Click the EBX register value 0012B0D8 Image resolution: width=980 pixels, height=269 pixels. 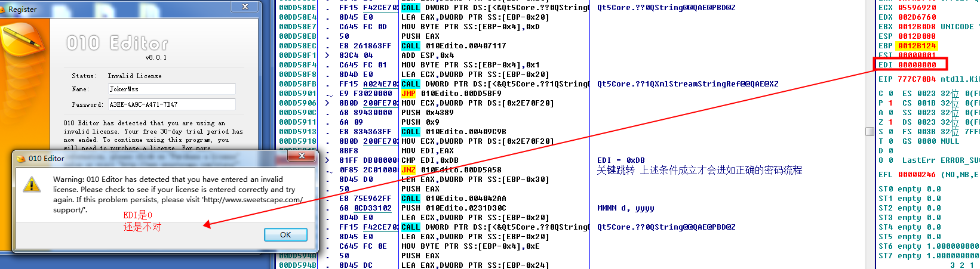click(917, 27)
